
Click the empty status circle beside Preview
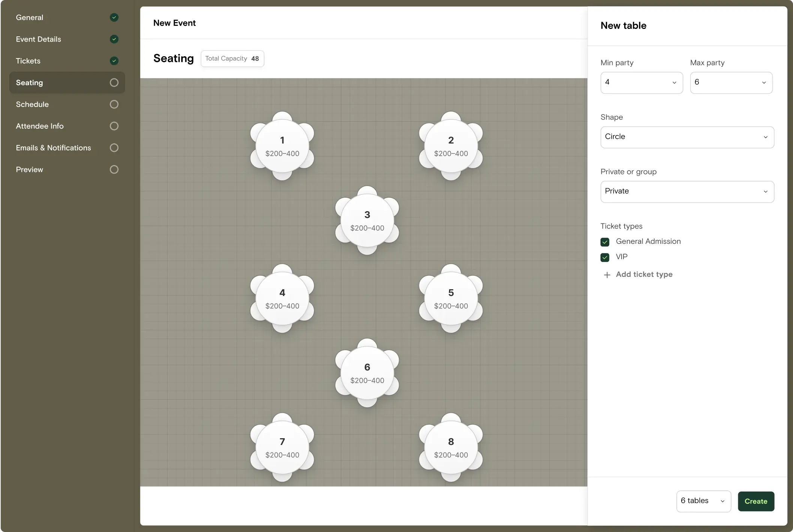(114, 170)
